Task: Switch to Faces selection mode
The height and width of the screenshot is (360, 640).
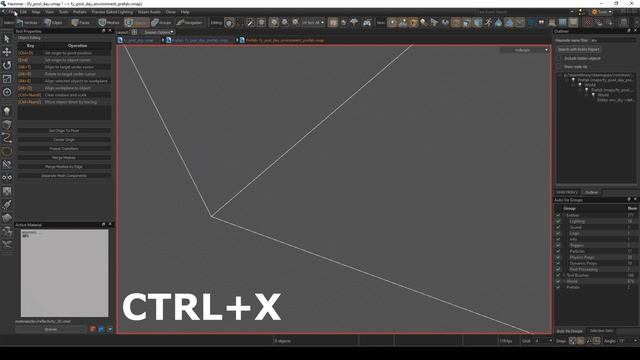Action: coord(81,22)
